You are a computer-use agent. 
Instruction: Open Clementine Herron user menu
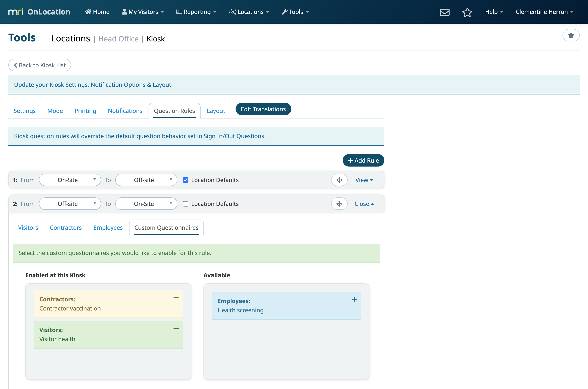pos(544,12)
